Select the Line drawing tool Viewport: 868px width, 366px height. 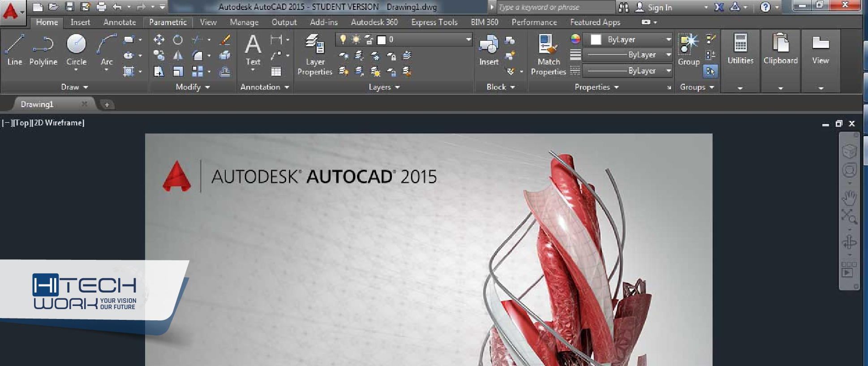tap(14, 50)
